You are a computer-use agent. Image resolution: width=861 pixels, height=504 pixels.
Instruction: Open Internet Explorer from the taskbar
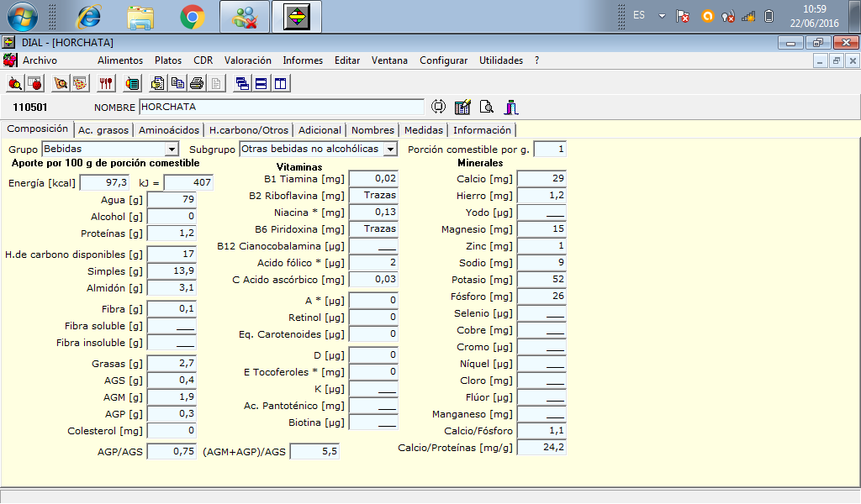89,17
